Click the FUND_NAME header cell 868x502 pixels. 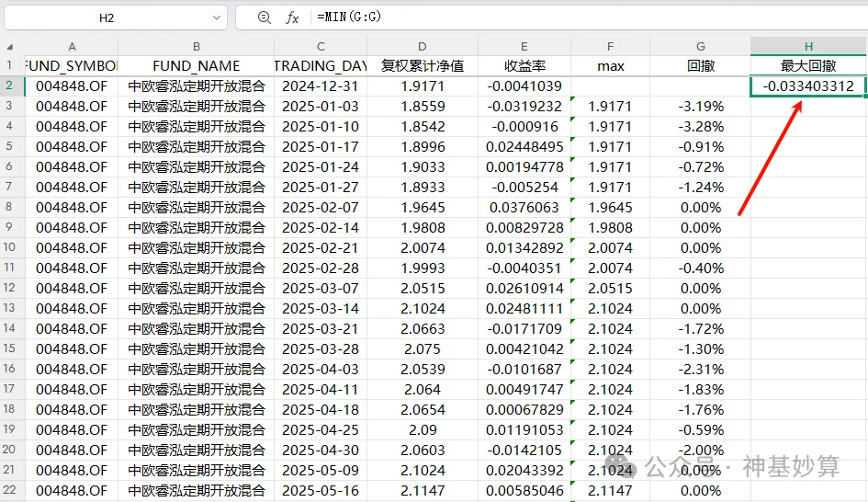click(x=196, y=66)
